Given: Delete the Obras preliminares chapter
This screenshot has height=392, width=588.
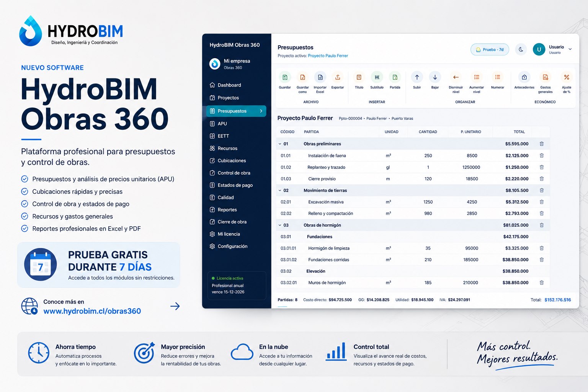Looking at the screenshot, I should (x=542, y=144).
